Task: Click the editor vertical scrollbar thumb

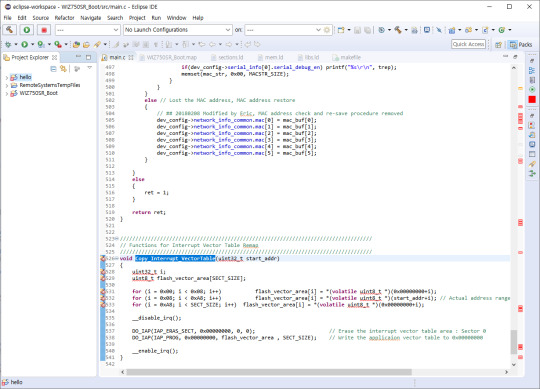Action: click(513, 342)
